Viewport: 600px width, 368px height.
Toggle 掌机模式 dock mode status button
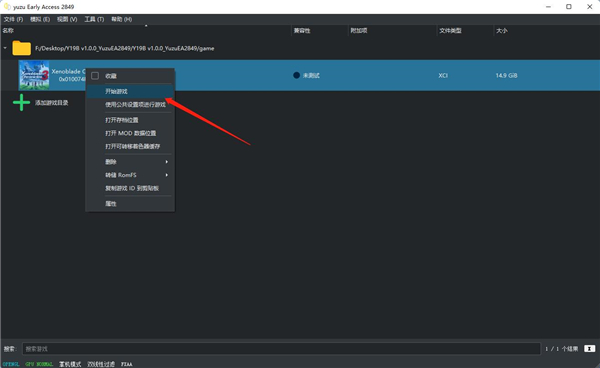click(x=70, y=364)
